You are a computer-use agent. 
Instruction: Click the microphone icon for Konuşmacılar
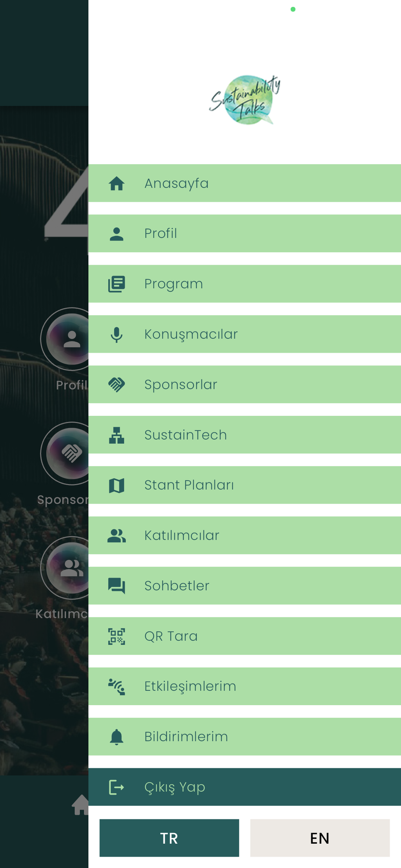(x=117, y=335)
